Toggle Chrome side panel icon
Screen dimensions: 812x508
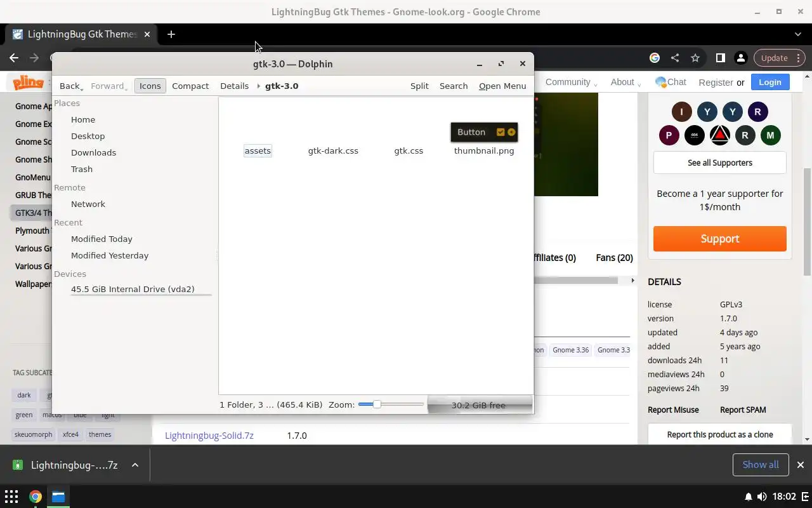pos(721,58)
